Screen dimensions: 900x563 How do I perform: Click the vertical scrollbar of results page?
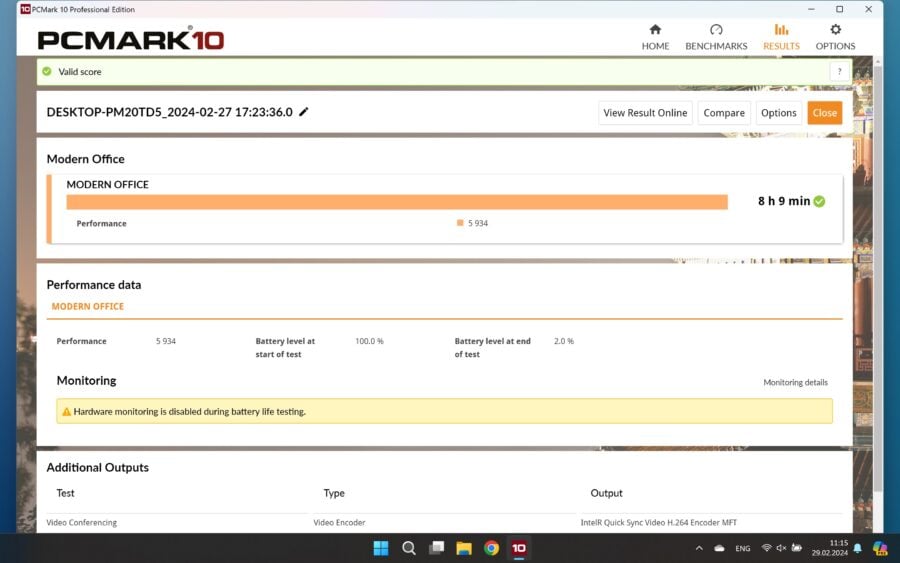pyautogui.click(x=877, y=278)
